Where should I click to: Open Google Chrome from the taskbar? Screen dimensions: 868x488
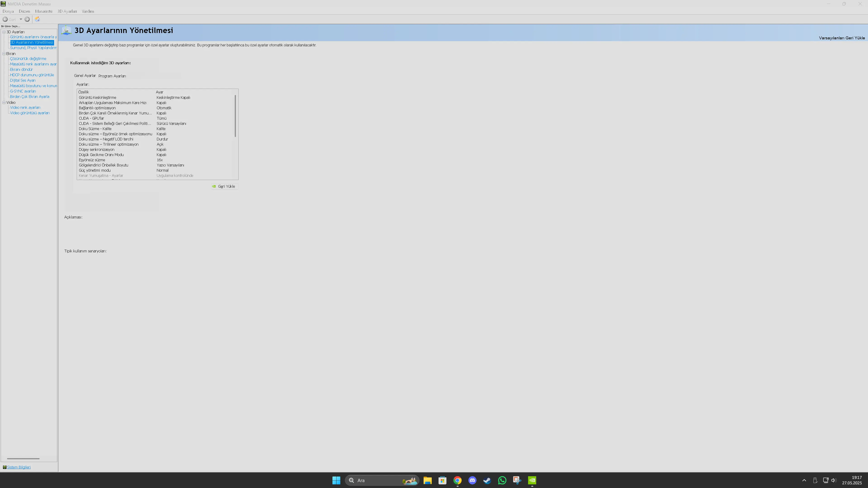pos(457,480)
